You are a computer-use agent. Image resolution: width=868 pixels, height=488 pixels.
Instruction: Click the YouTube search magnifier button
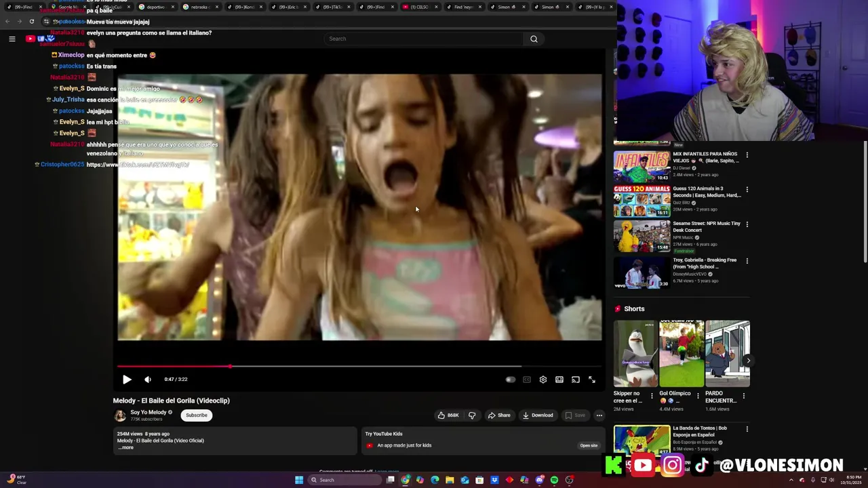pyautogui.click(x=534, y=39)
